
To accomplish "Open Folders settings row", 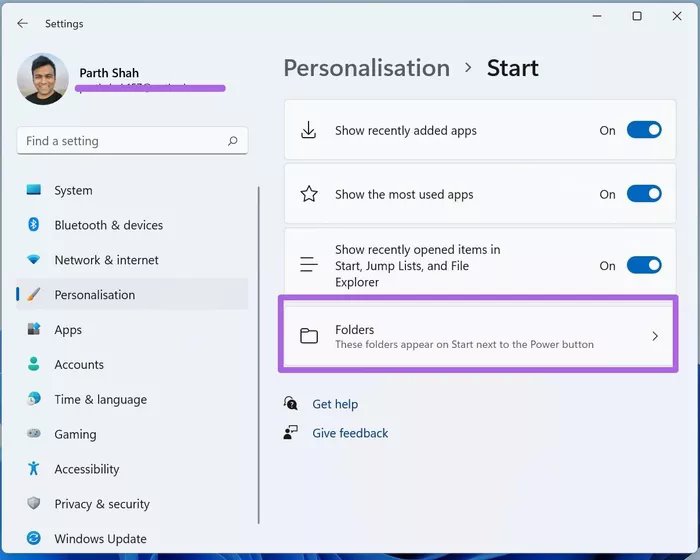I will 478,336.
